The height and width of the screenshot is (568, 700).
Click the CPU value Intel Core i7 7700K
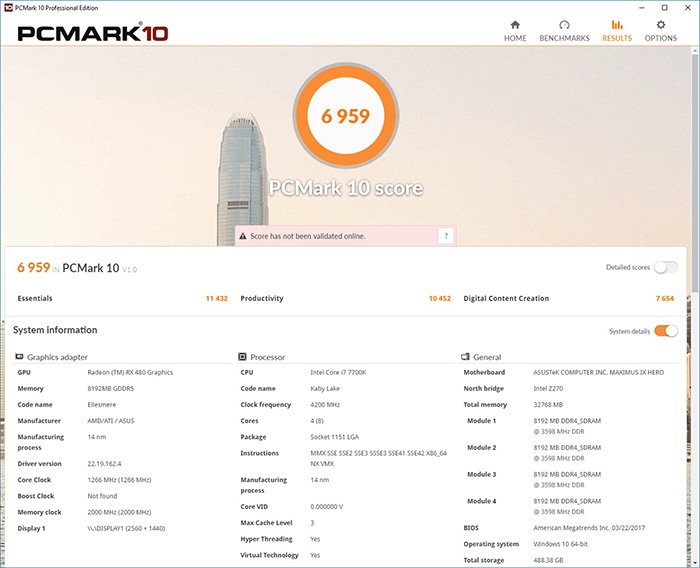click(338, 372)
